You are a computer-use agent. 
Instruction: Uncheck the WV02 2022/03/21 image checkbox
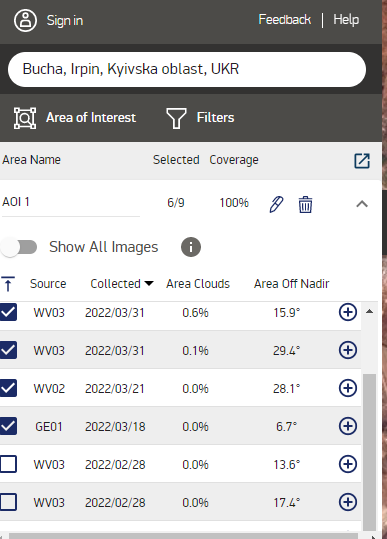pos(8,388)
